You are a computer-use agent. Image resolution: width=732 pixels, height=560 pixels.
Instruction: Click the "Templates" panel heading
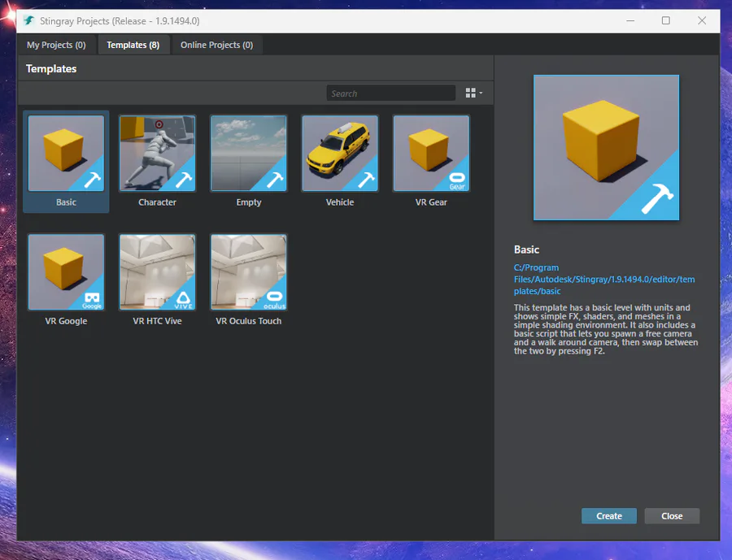click(x=51, y=68)
